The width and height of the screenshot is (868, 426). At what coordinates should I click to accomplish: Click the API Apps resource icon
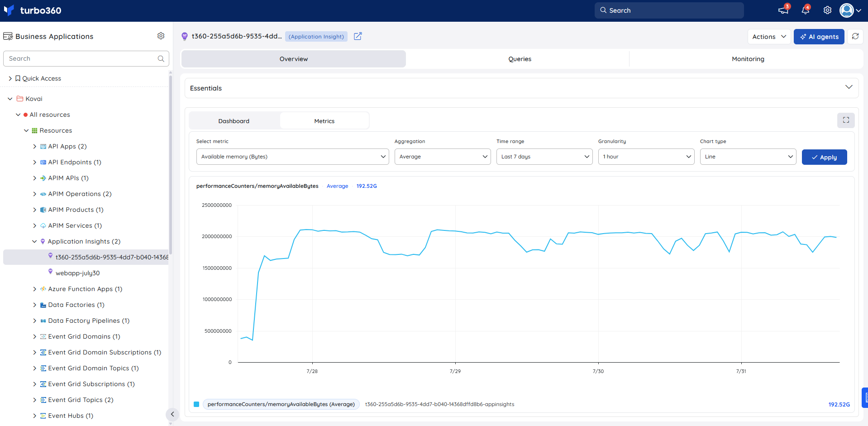click(x=43, y=146)
